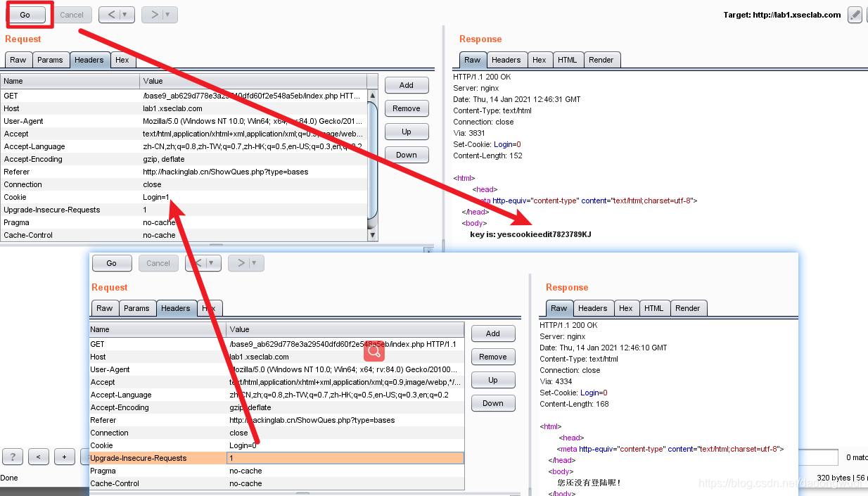
Task: Click the Go button in the top Repeater window
Action: (x=25, y=15)
